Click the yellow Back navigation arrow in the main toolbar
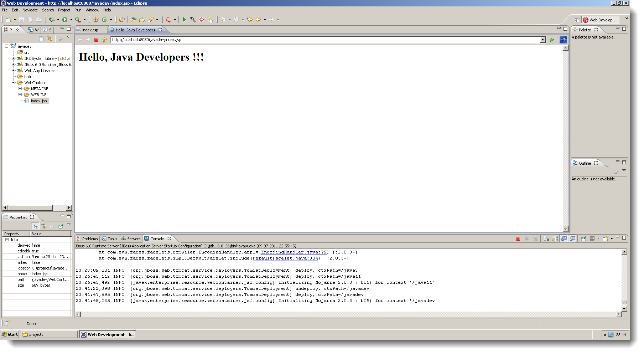The image size is (644, 354). pyautogui.click(x=259, y=20)
